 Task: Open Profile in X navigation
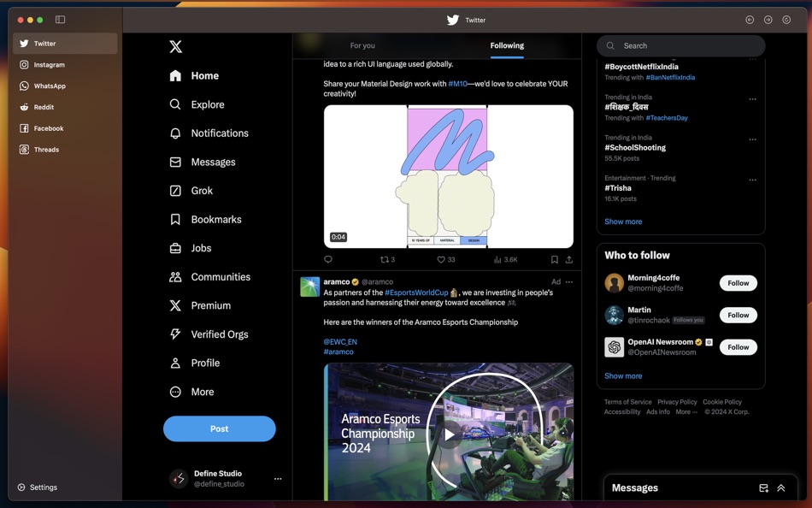[195, 363]
